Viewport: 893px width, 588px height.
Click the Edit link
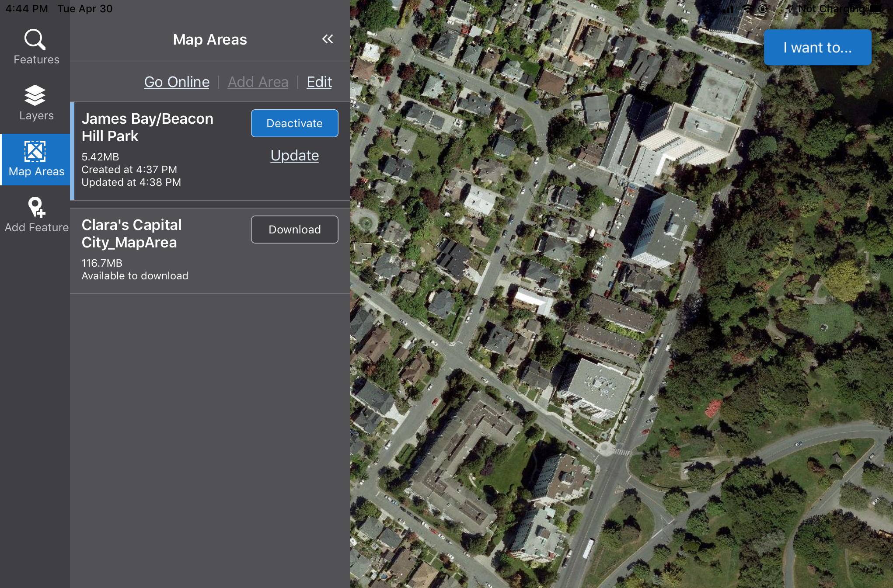click(x=319, y=82)
